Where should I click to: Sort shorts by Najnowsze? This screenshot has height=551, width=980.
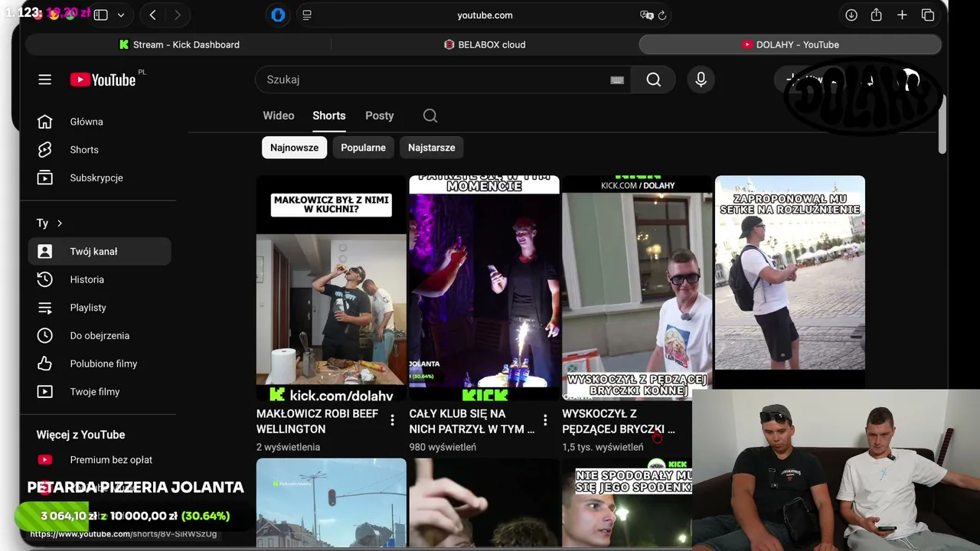pos(294,148)
